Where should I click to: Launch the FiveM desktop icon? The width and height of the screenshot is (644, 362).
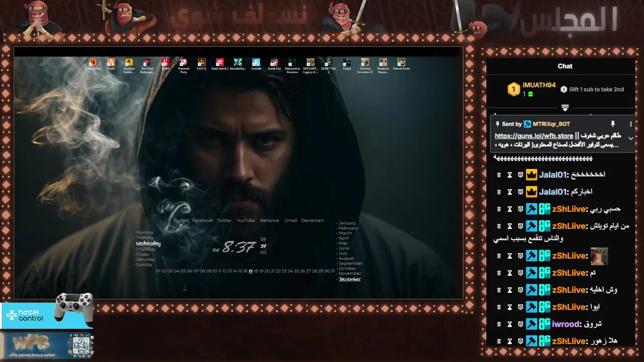[111, 64]
